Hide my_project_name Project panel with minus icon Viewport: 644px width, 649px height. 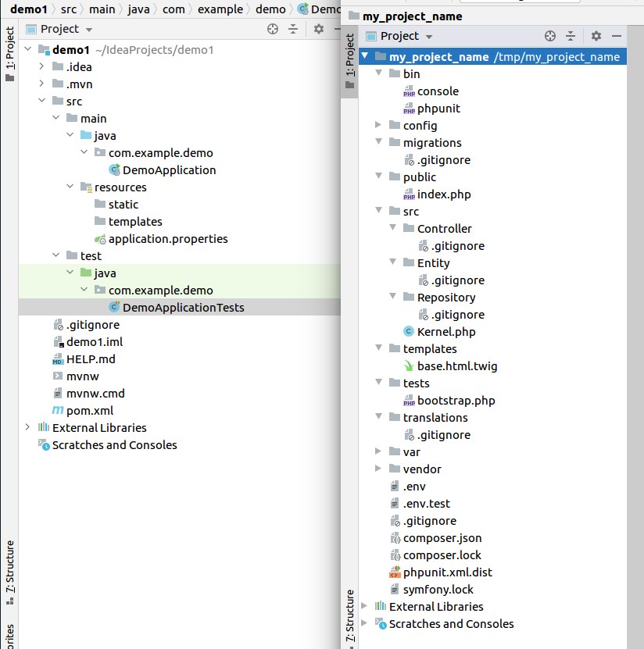pos(616,36)
